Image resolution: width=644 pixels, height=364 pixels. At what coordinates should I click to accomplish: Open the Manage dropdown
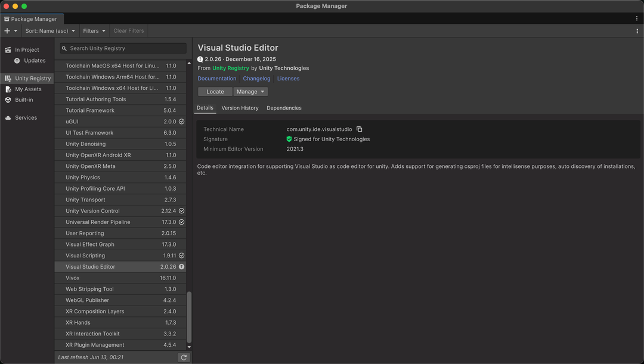[250, 92]
